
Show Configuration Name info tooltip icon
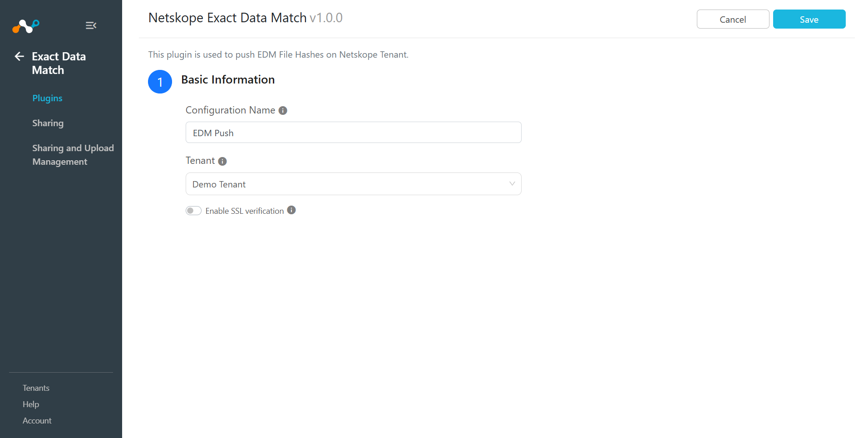point(283,110)
